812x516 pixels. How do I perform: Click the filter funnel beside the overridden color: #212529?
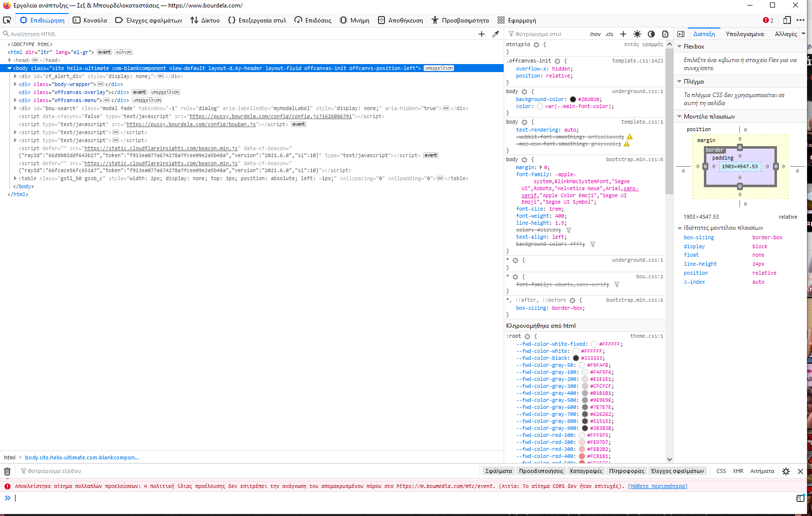click(x=569, y=230)
